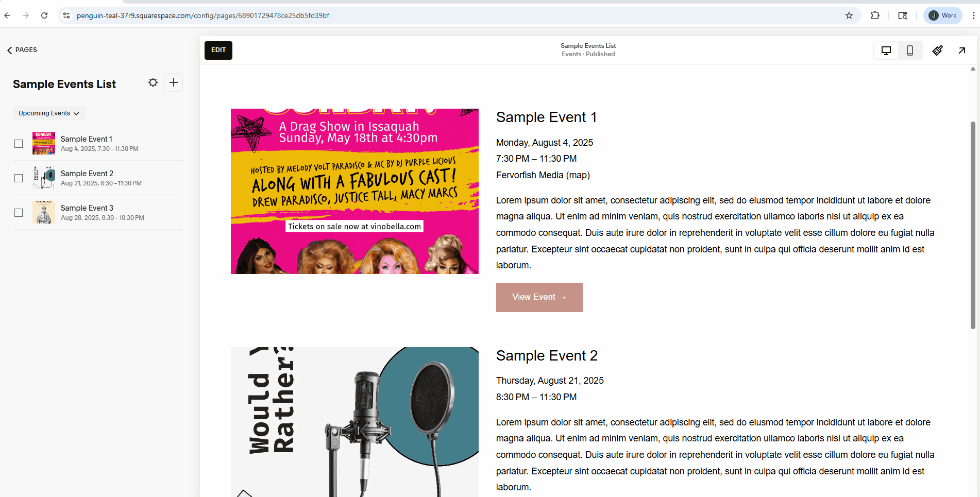Open browser extensions puzzle icon
Viewport: 980px width, 497px height.
875,15
